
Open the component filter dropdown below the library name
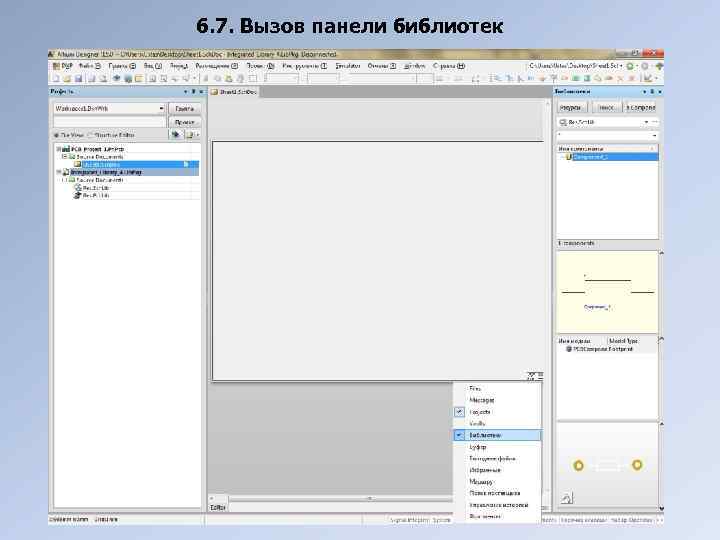[654, 135]
